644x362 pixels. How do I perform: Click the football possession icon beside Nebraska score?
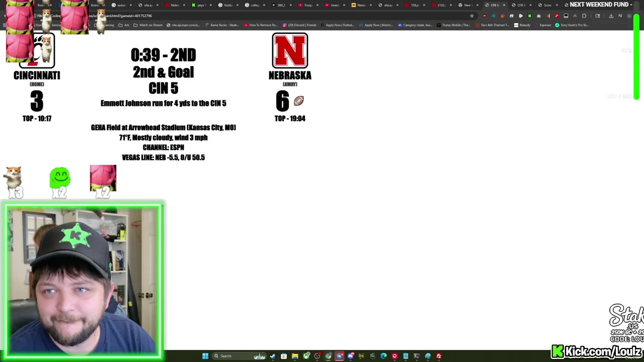(x=299, y=101)
